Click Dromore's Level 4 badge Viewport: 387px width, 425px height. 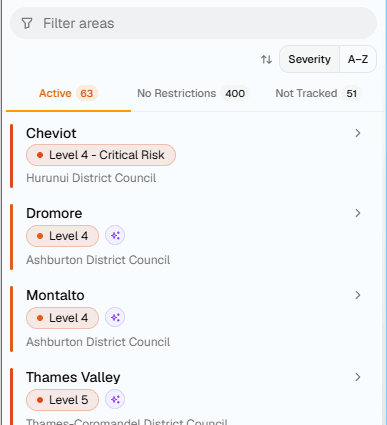click(62, 236)
